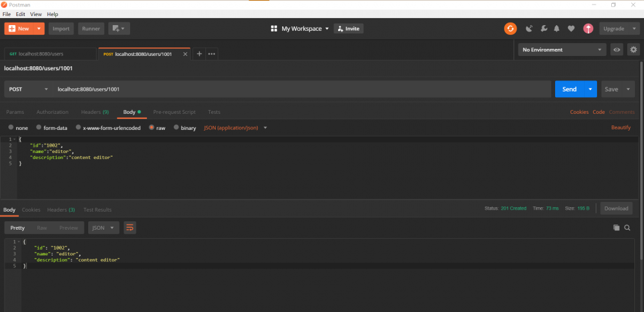Collapse line 1 fold arrow in request body
The width and height of the screenshot is (644, 312).
point(14,140)
